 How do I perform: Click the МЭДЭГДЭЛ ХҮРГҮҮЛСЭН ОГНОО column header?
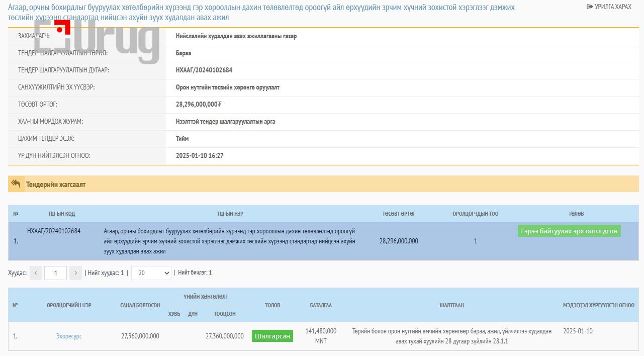coord(598,305)
